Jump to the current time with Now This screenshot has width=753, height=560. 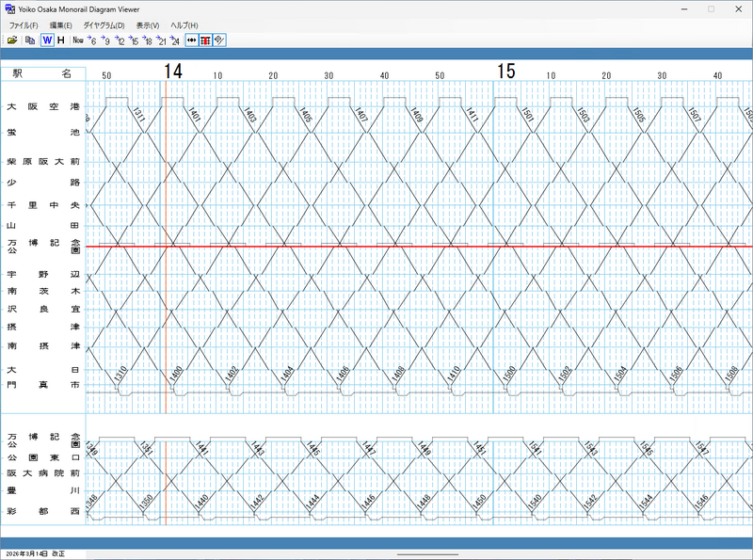pyautogui.click(x=77, y=40)
